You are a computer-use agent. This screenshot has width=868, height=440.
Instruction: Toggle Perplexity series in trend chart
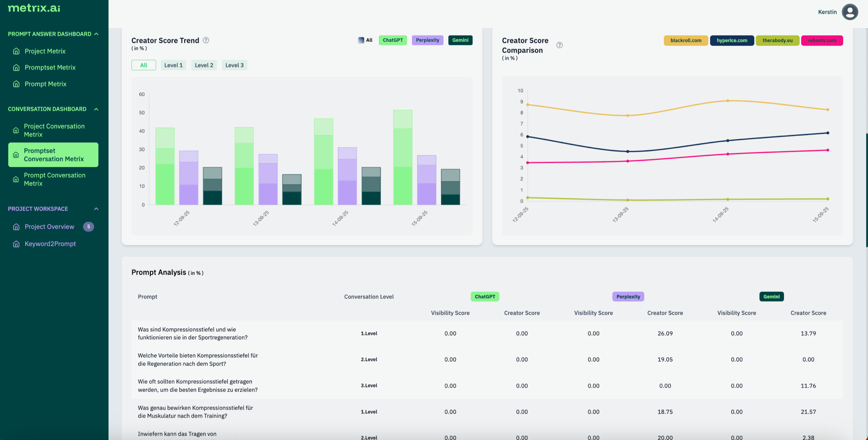(x=427, y=40)
